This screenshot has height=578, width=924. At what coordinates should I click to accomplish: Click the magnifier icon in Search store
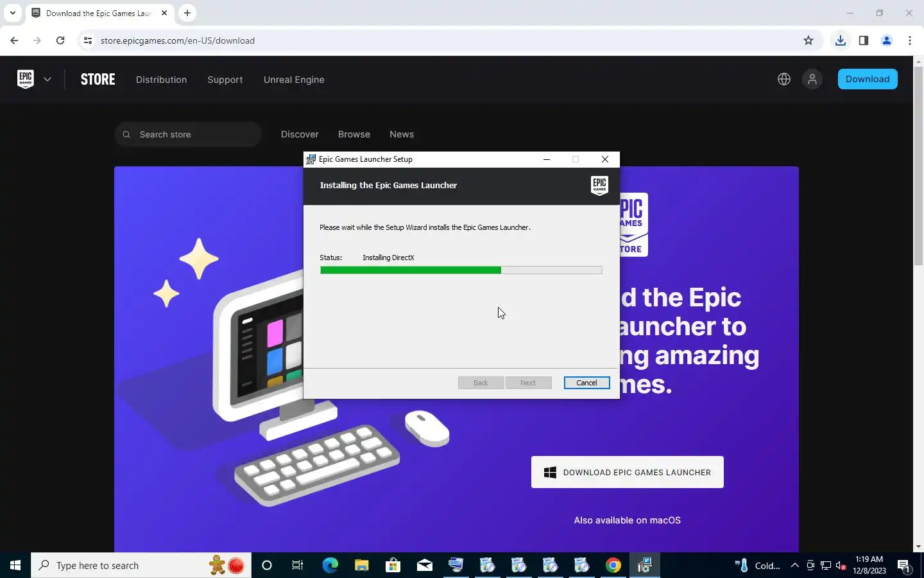tap(126, 134)
